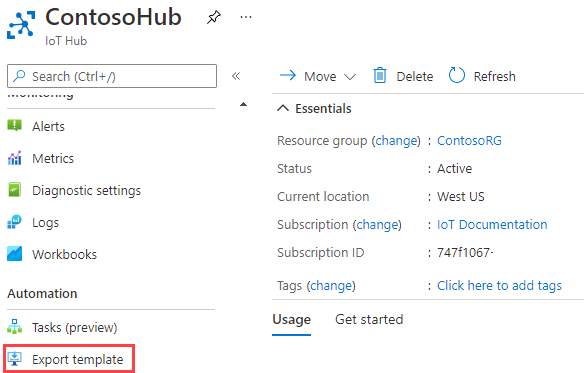Click the Move arrow icon
The image size is (584, 373).
tap(288, 76)
